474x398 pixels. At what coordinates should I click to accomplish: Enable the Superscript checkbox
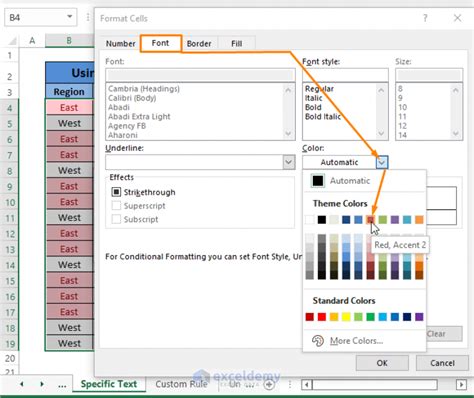[x=116, y=205]
